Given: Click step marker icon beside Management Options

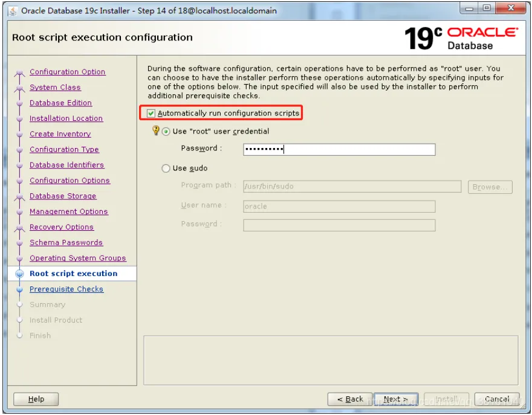Looking at the screenshot, I should 20,212.
